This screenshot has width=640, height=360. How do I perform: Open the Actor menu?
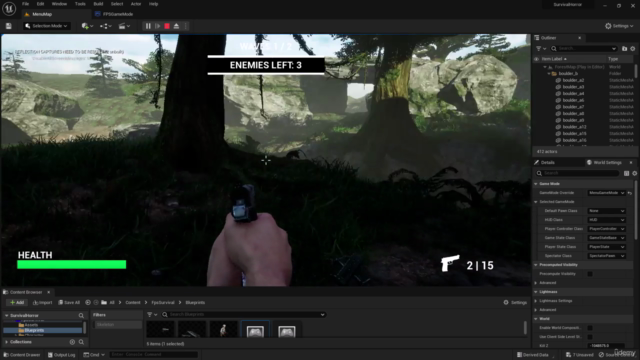point(136,4)
